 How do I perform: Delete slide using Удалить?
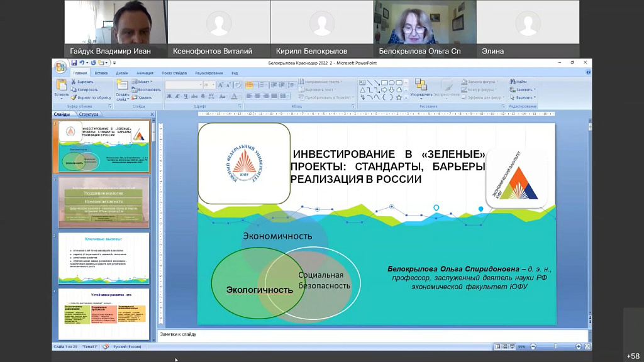pyautogui.click(x=142, y=97)
